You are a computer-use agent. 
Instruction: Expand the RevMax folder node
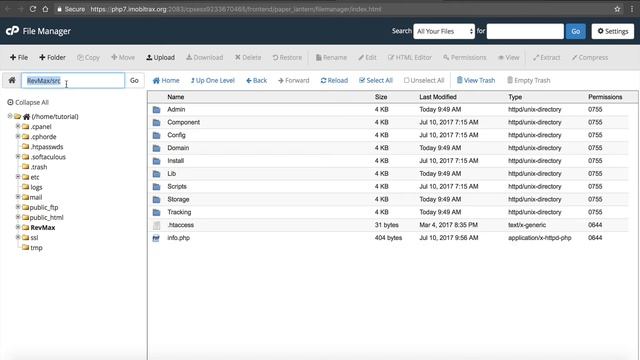(x=18, y=227)
